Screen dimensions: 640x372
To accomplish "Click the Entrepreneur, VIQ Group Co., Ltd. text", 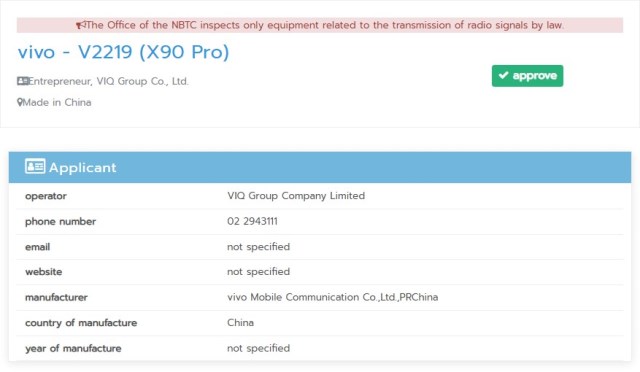I will click(109, 81).
